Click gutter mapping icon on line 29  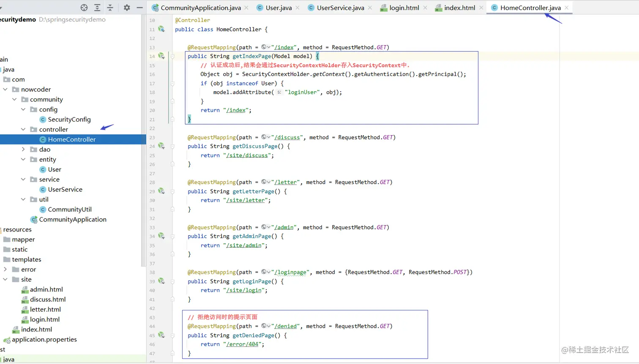(161, 191)
